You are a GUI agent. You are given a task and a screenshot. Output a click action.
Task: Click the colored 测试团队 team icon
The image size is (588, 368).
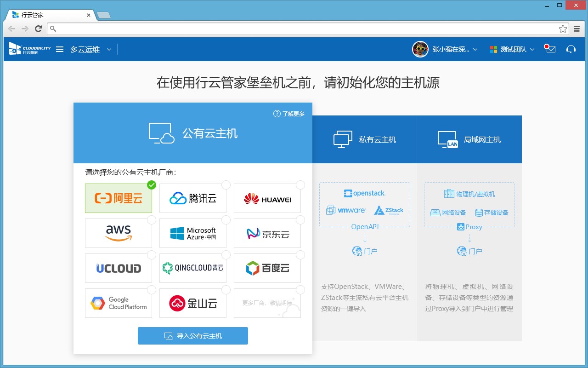494,49
